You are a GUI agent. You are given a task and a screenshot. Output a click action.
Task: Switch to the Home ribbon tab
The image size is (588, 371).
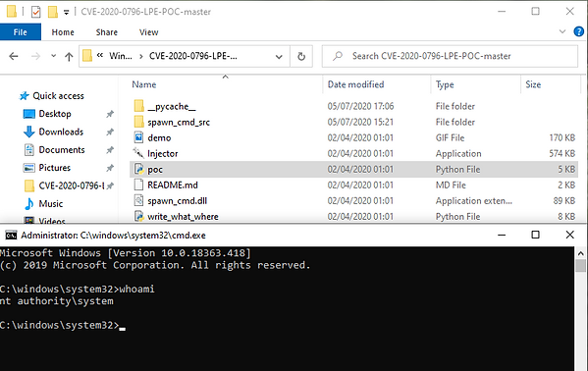pyautogui.click(x=63, y=32)
